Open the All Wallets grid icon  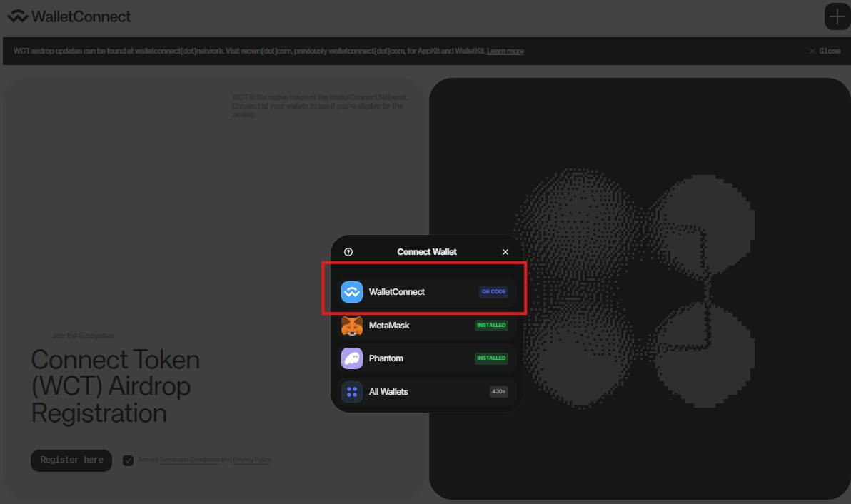click(352, 392)
